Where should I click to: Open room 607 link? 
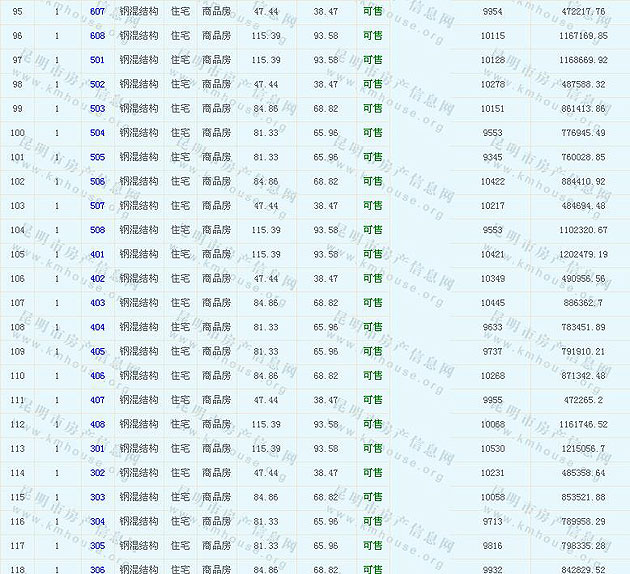97,11
